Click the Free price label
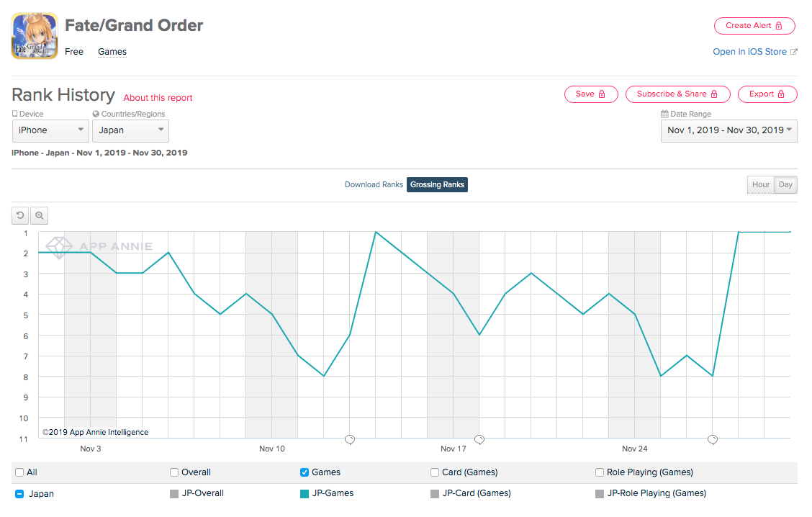812x517 pixels. pos(74,52)
